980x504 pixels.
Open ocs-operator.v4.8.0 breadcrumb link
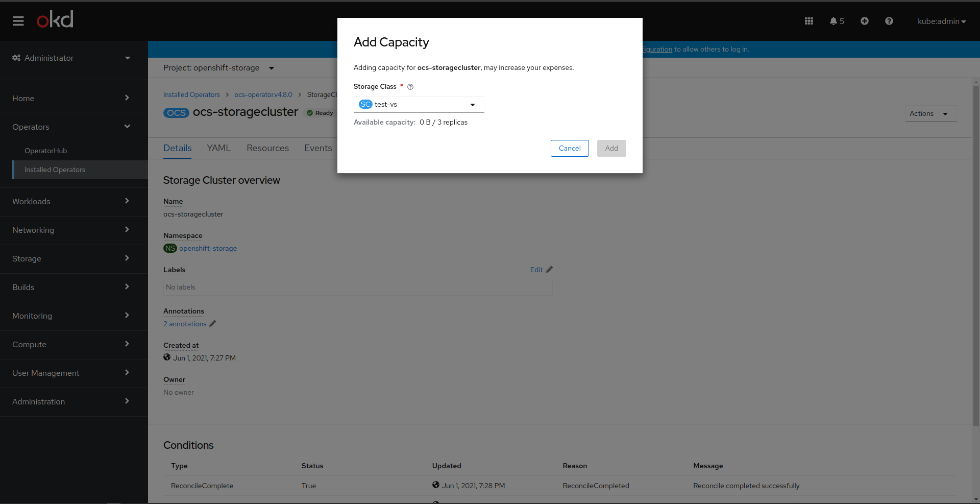coord(263,94)
